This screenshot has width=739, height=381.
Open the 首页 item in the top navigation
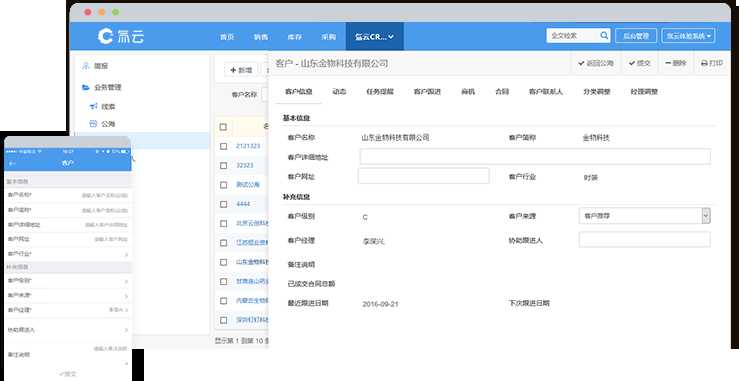pos(227,37)
